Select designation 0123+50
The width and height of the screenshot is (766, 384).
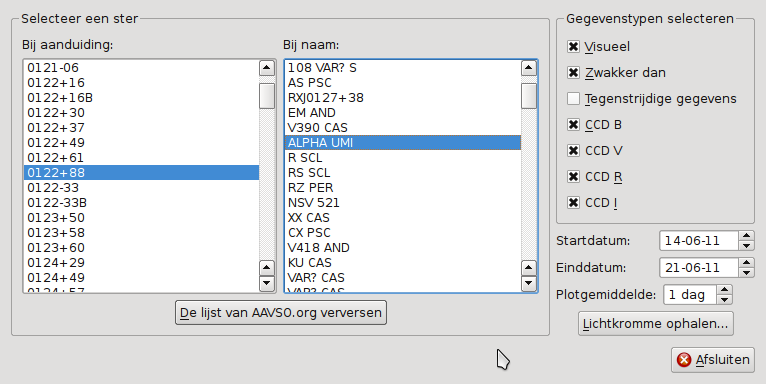(141, 217)
